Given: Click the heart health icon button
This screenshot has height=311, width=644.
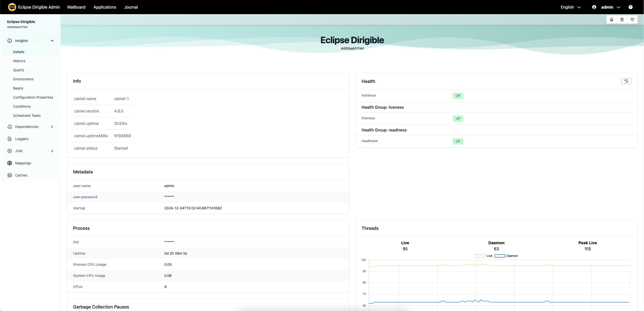Looking at the screenshot, I should coord(632,19).
